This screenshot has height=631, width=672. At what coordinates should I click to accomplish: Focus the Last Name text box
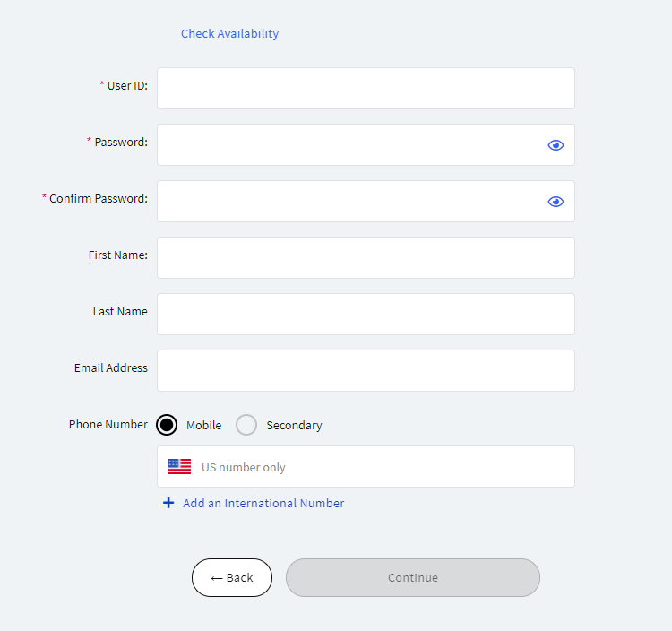(x=366, y=315)
